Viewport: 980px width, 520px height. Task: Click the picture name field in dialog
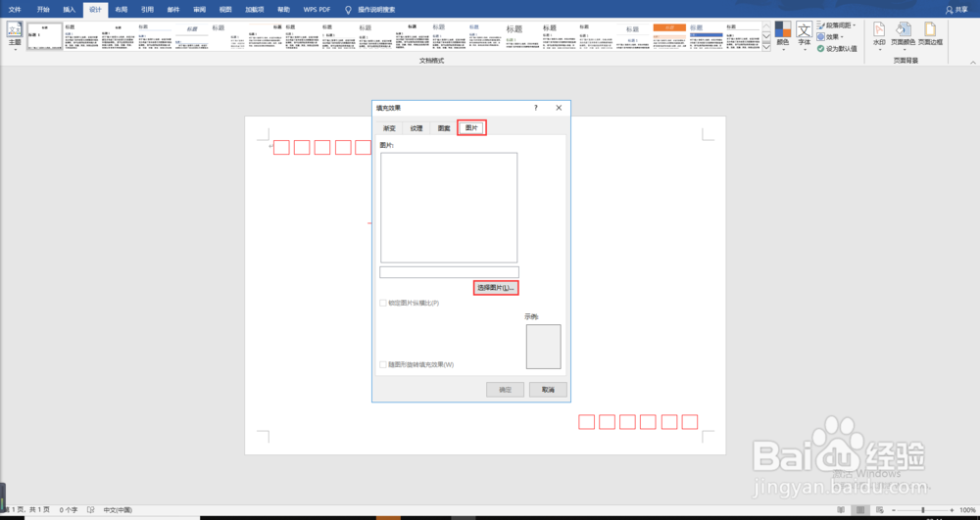pyautogui.click(x=449, y=272)
